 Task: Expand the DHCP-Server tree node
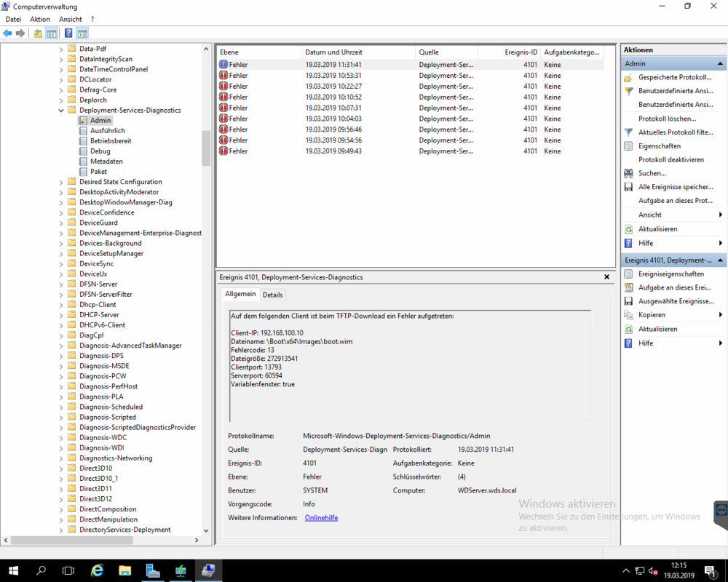(61, 315)
